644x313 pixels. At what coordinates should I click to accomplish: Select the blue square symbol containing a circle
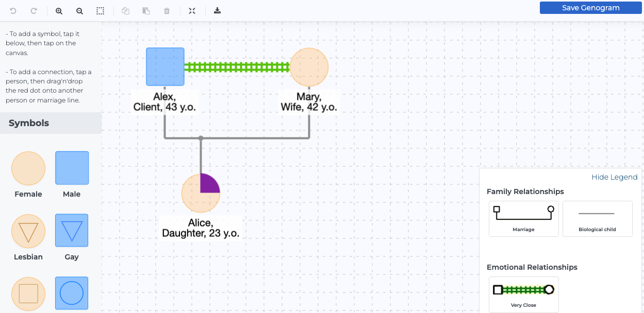[x=72, y=293]
